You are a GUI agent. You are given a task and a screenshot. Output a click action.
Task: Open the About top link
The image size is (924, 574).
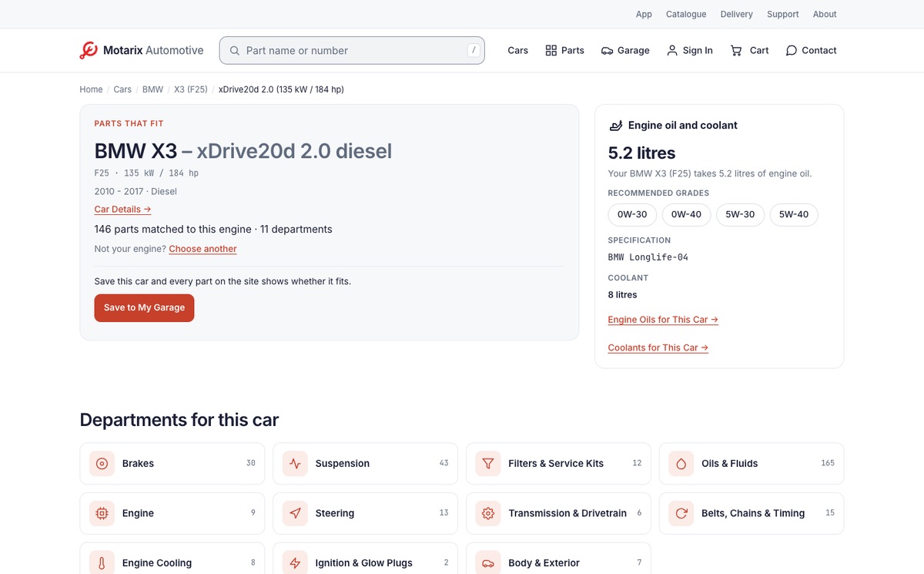point(825,14)
